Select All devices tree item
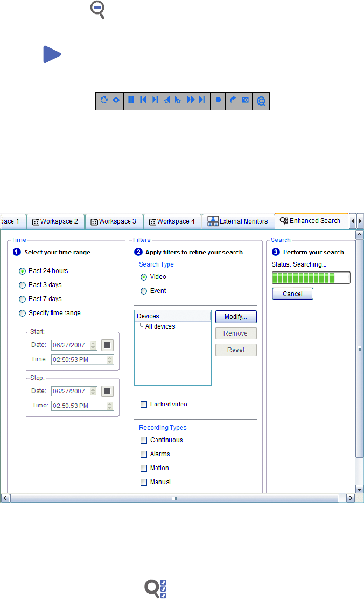The width and height of the screenshot is (364, 599). (160, 326)
